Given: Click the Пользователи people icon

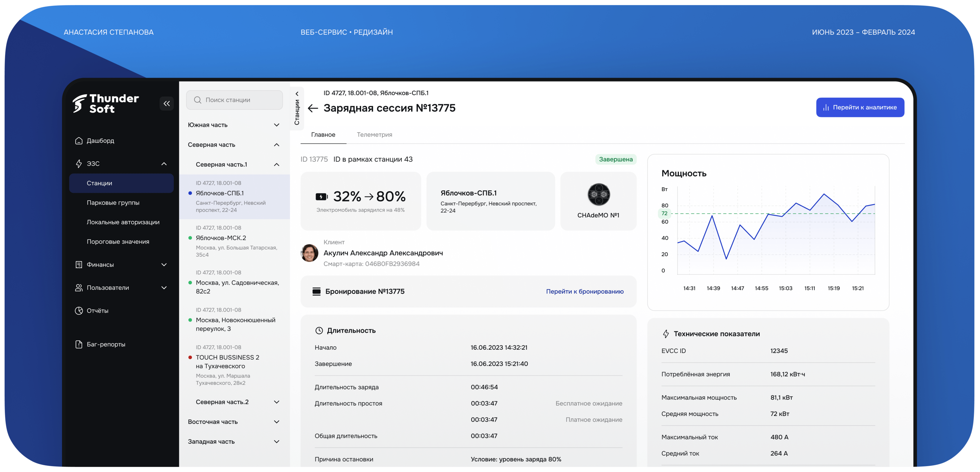Looking at the screenshot, I should coord(79,288).
